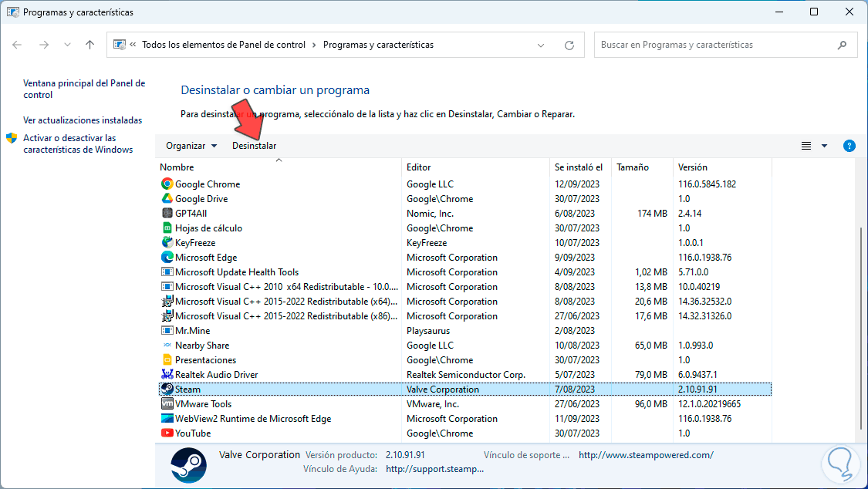
Task: Open recent locations chevron
Action: (x=67, y=45)
